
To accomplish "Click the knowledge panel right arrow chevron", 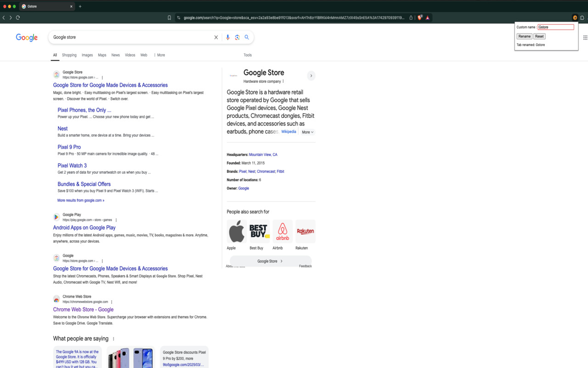I will 311,75.
